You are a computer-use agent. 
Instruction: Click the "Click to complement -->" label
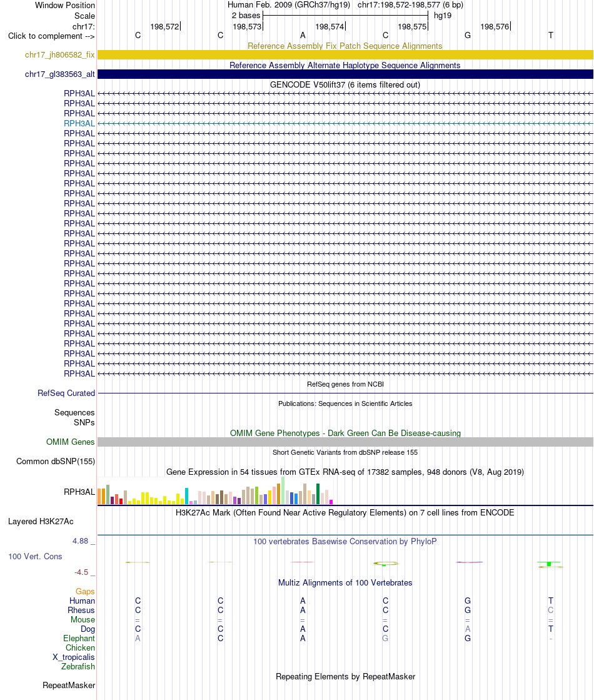[51, 36]
